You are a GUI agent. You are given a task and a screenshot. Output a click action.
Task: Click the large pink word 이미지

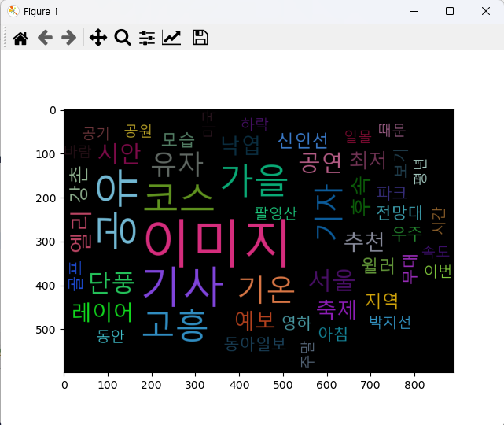pyautogui.click(x=215, y=243)
